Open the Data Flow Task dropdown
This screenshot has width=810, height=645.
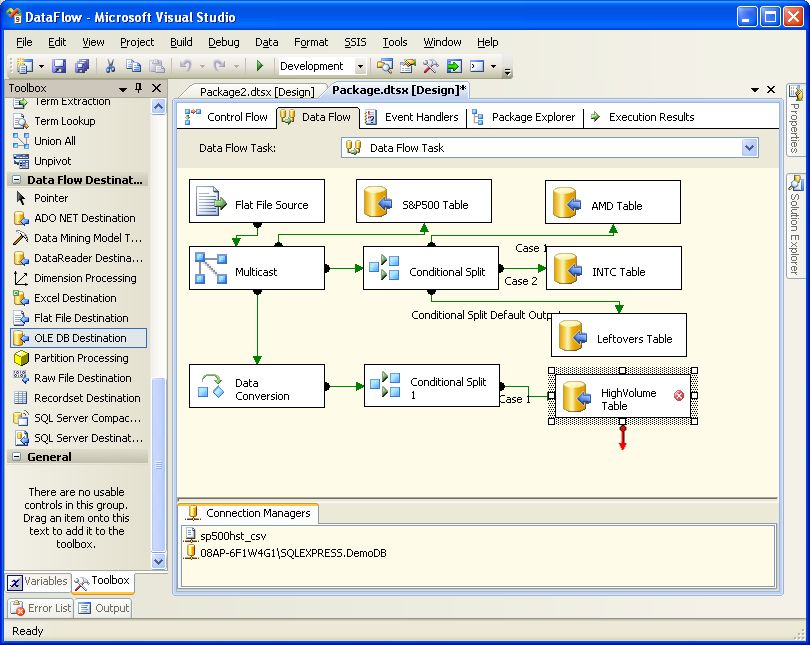tap(749, 148)
